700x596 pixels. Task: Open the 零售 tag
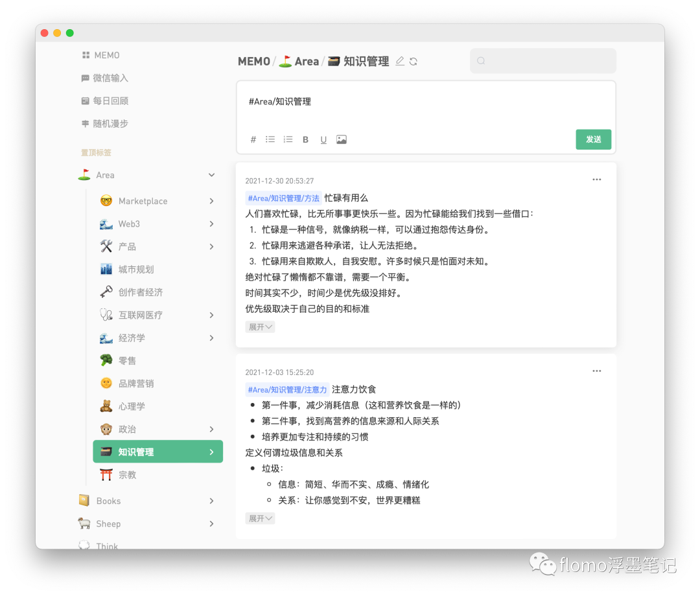pos(157,360)
